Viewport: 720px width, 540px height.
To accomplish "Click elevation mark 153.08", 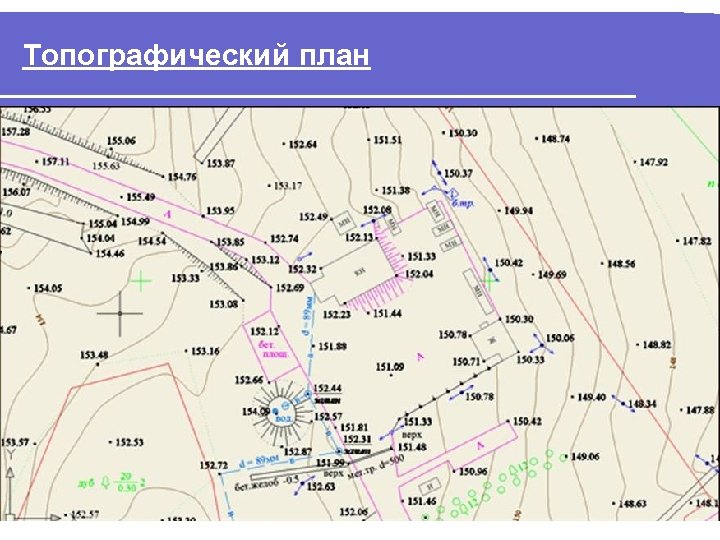I will click(224, 304).
